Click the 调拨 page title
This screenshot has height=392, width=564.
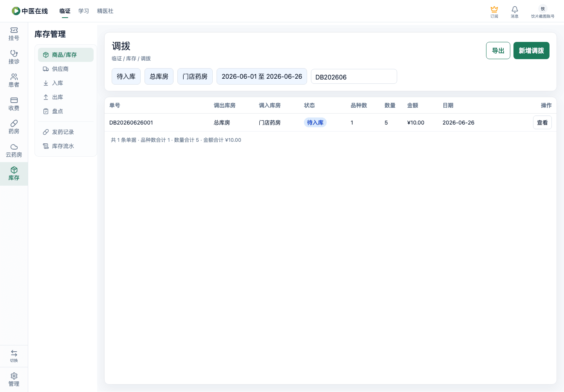[121, 46]
